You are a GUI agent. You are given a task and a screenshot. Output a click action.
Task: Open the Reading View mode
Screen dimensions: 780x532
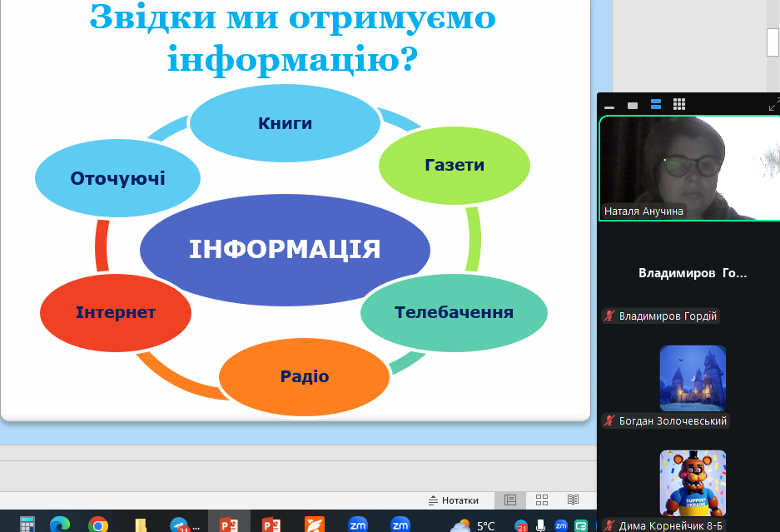click(573, 500)
